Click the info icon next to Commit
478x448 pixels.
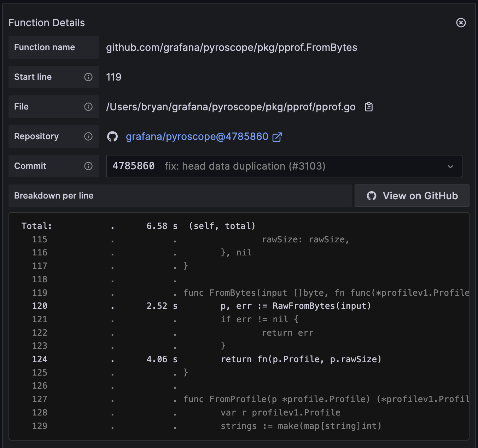[88, 166]
